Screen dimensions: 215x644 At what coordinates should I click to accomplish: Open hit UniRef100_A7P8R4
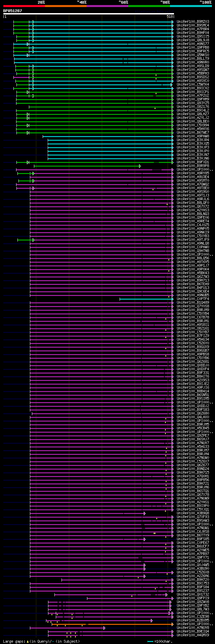point(193,29)
